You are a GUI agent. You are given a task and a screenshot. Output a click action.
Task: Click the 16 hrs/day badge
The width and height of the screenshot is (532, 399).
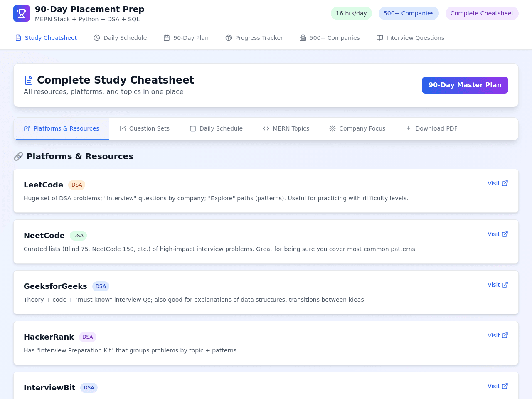pos(351,13)
